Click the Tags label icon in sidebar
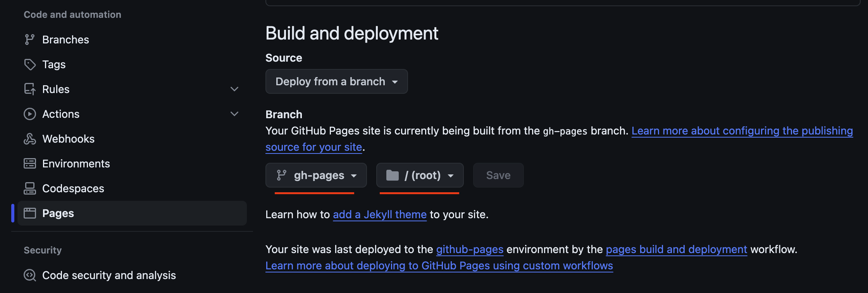The image size is (868, 293). (x=30, y=64)
